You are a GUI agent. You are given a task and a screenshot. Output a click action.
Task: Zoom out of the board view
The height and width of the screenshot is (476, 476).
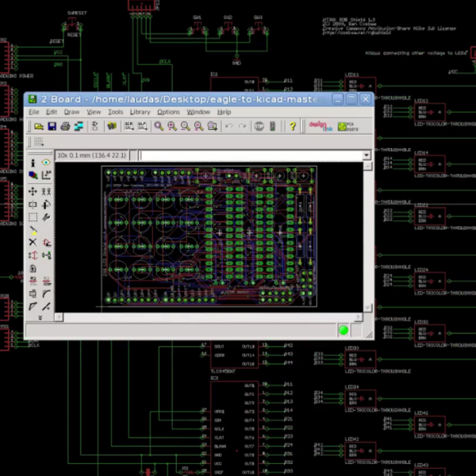[x=186, y=126]
